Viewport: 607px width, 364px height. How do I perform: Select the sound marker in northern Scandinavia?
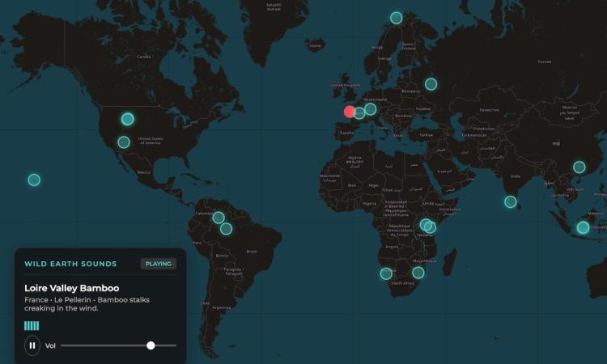[397, 18]
